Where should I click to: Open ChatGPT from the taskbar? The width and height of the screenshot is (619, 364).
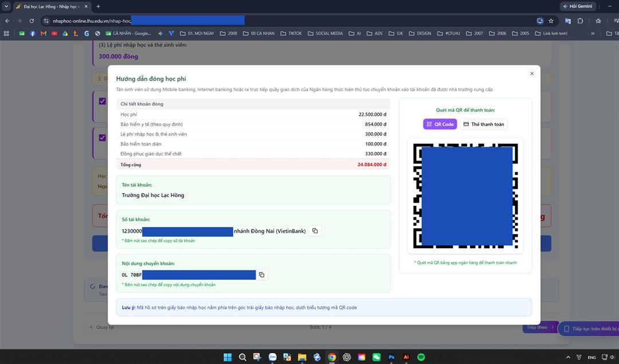[x=347, y=357]
